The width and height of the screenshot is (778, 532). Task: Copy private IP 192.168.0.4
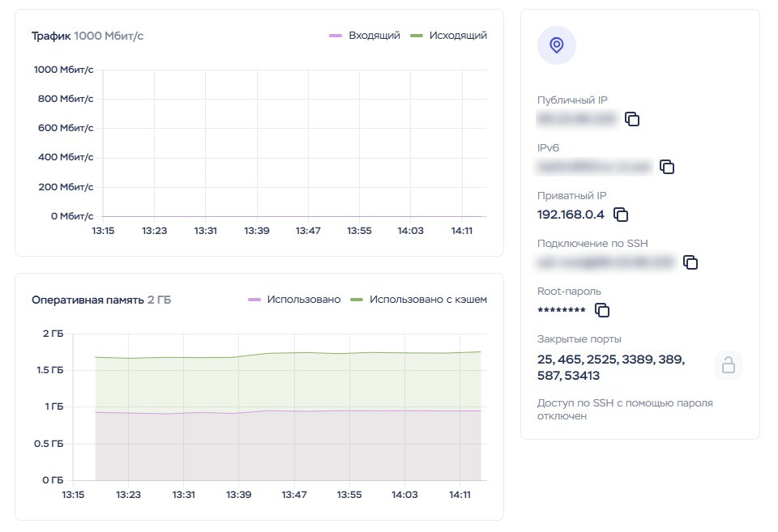621,215
